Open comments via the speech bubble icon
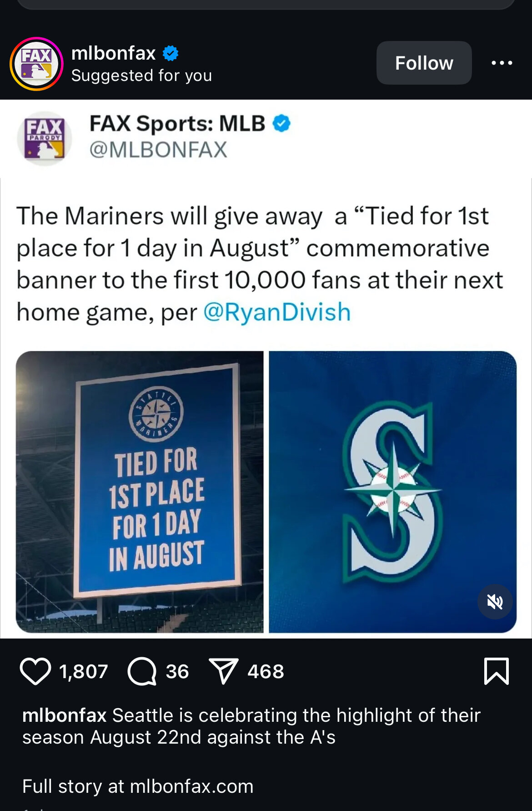 pos(142,671)
